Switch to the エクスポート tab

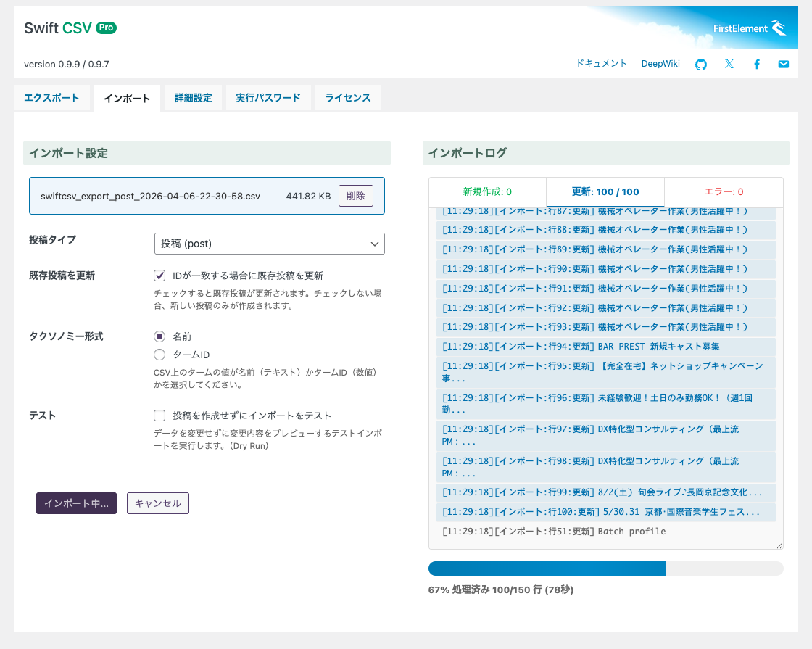tap(51, 98)
